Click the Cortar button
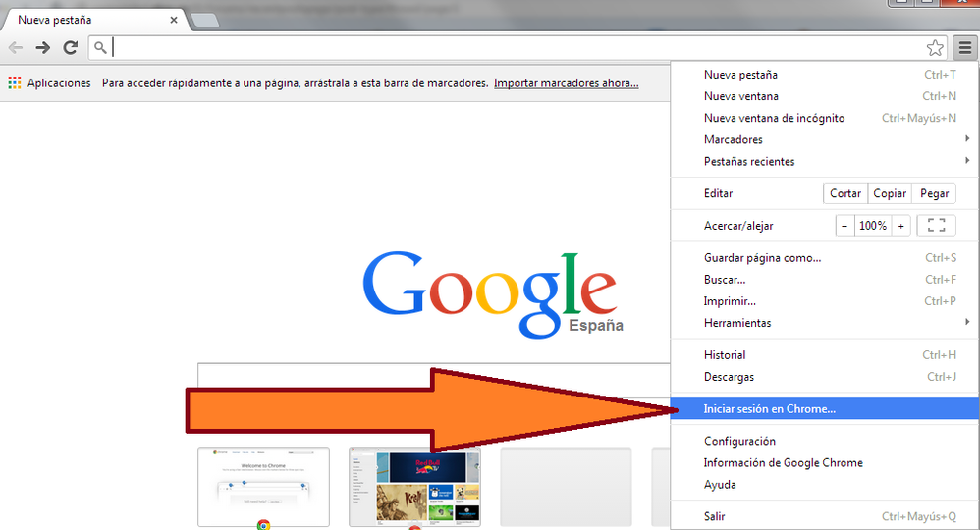The image size is (980, 530). (x=845, y=193)
